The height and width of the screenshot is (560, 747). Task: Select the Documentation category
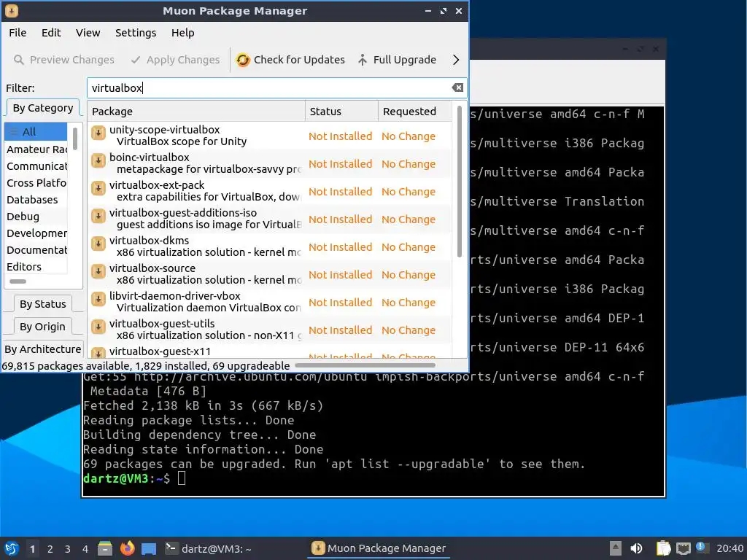pyautogui.click(x=36, y=250)
